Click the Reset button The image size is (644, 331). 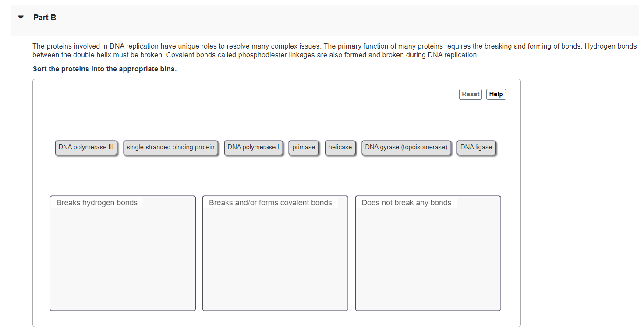471,94
